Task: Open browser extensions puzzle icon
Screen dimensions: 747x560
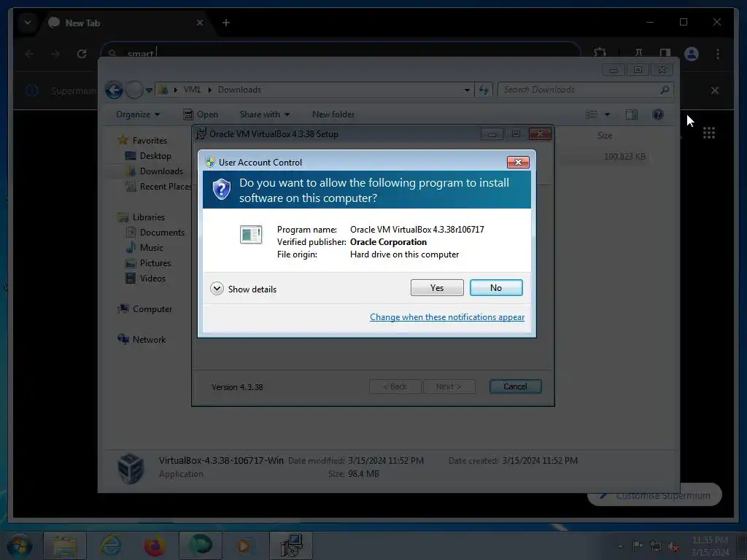Action: (600, 53)
